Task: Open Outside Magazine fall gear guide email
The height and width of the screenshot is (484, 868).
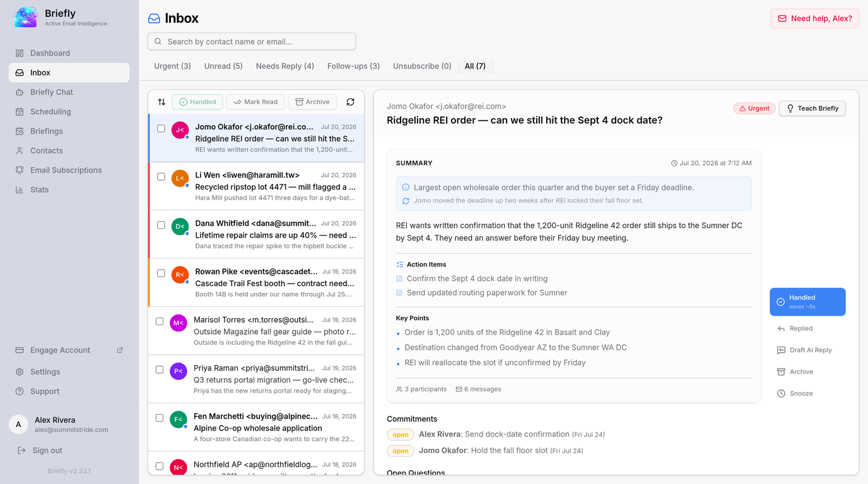Action: click(x=256, y=331)
